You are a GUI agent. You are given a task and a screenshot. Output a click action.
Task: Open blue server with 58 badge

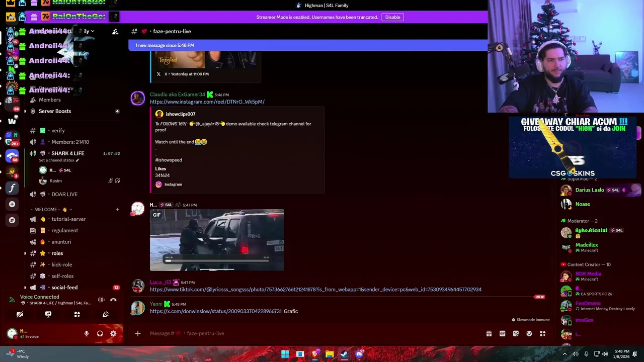(12, 156)
